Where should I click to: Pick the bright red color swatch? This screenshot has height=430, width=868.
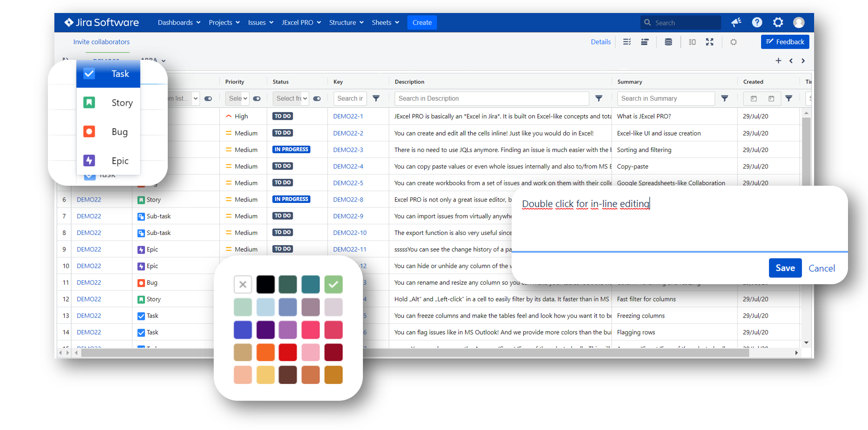pos(288,352)
